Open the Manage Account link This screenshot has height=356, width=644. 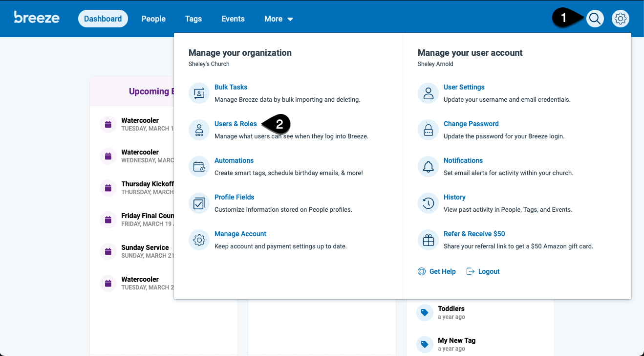pyautogui.click(x=240, y=234)
